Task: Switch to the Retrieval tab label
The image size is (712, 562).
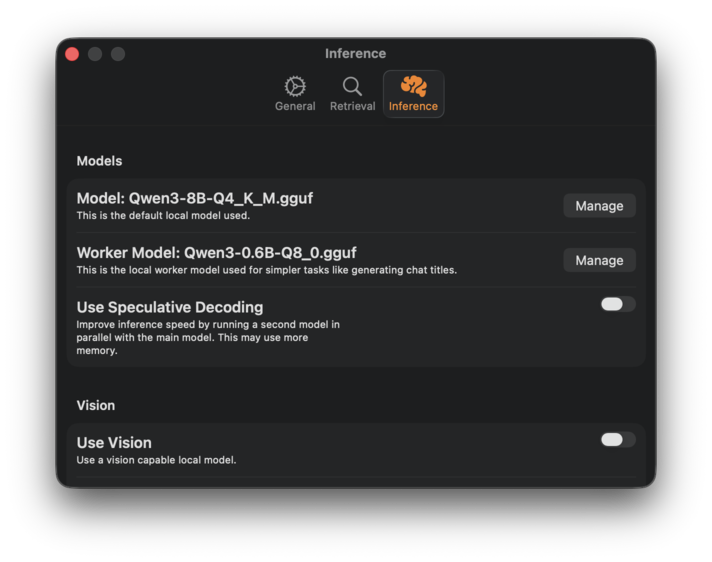Action: [x=352, y=106]
